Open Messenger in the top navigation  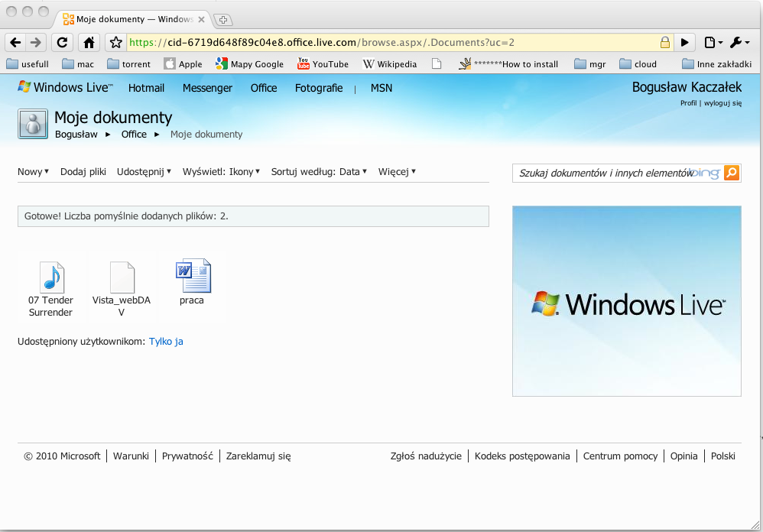click(207, 88)
